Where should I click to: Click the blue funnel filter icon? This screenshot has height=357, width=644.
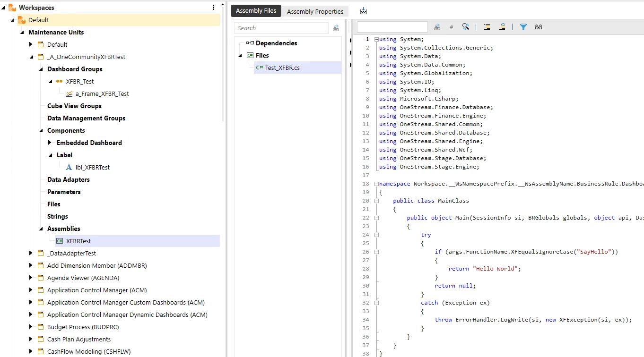point(523,27)
